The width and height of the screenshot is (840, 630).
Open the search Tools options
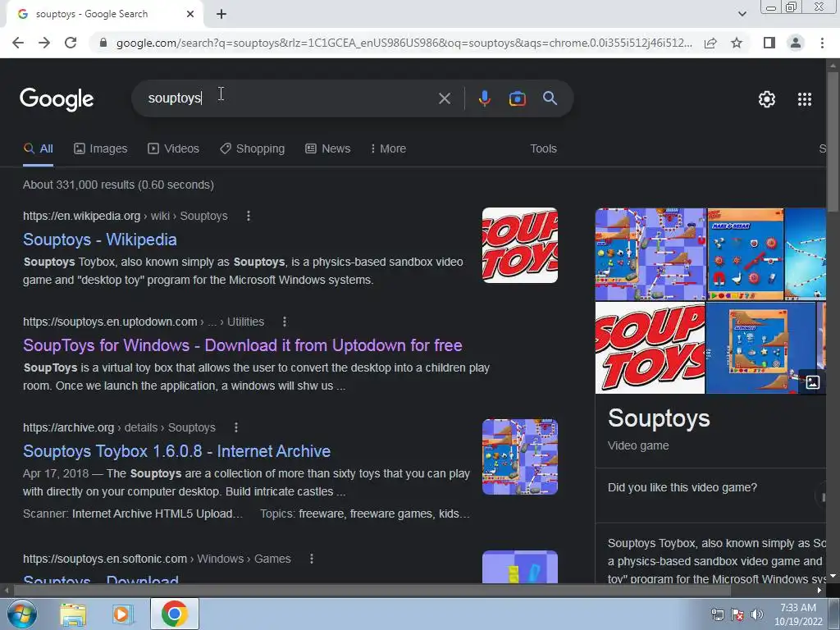click(543, 149)
